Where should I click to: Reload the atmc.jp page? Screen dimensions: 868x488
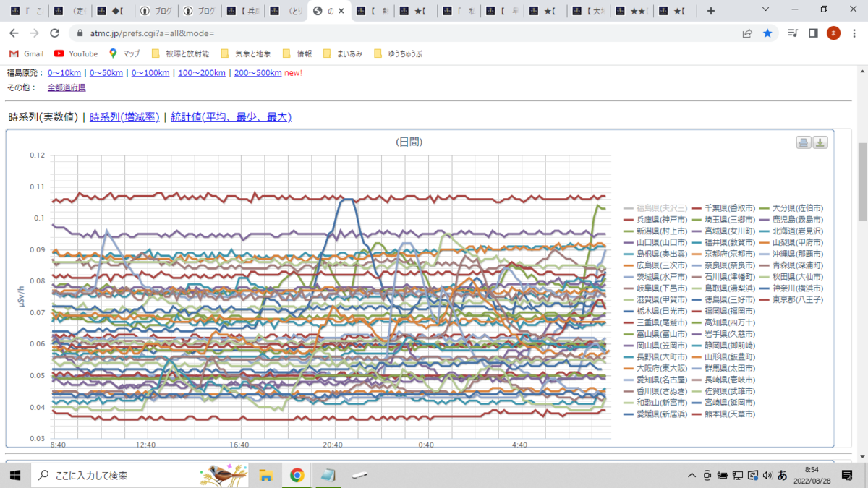(x=54, y=33)
